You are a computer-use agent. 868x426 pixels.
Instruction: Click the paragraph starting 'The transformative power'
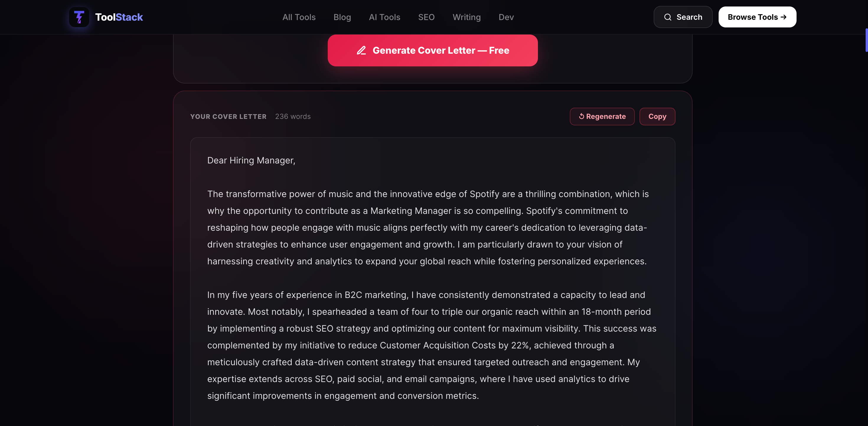pos(428,228)
